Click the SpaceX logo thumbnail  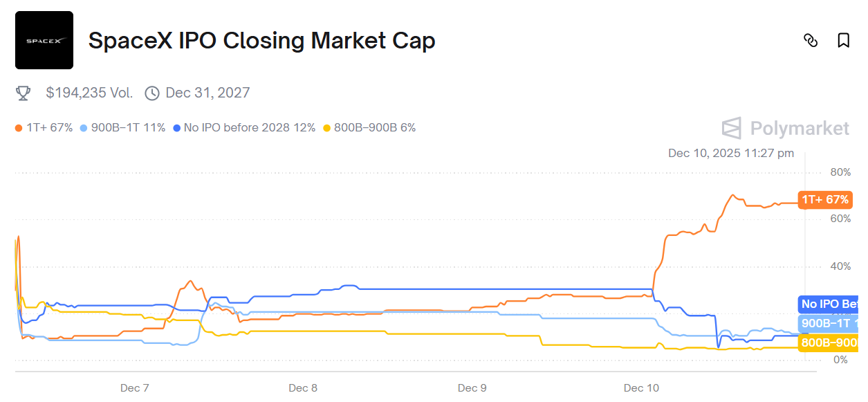click(44, 39)
